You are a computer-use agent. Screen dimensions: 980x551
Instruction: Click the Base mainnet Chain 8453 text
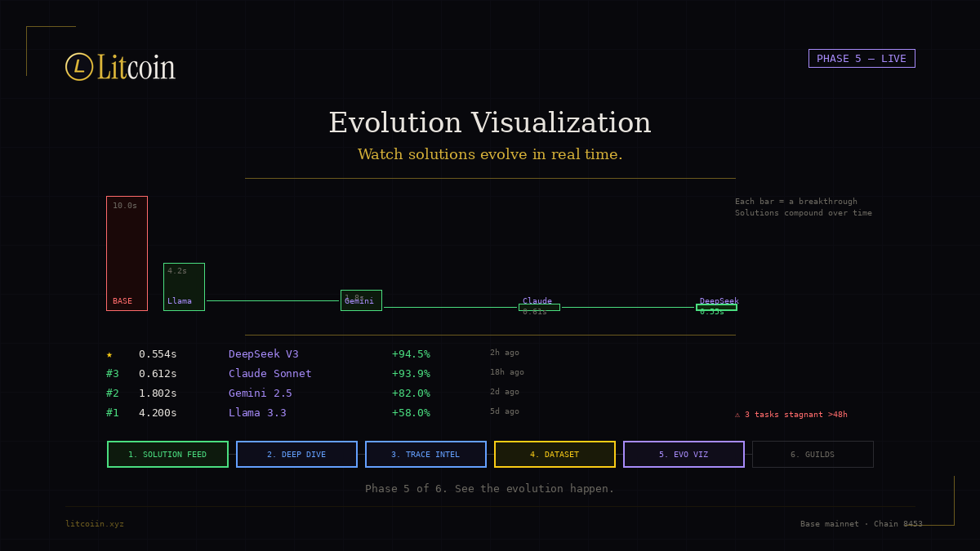pyautogui.click(x=862, y=524)
